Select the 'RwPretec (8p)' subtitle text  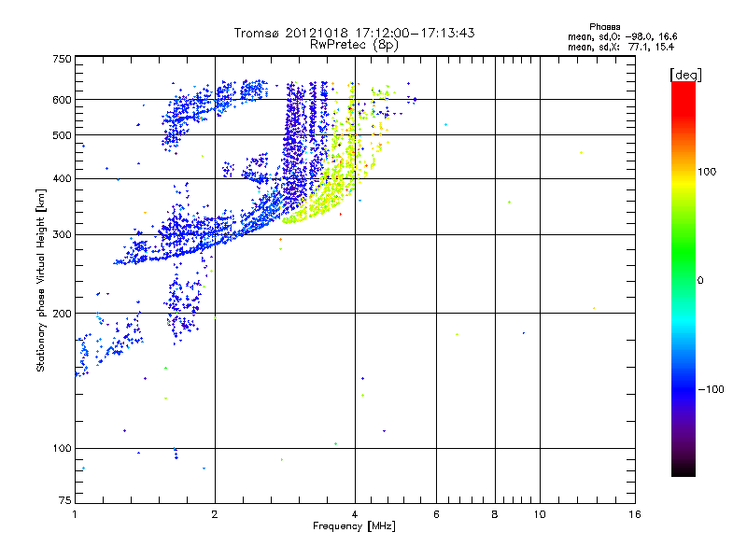[x=354, y=45]
